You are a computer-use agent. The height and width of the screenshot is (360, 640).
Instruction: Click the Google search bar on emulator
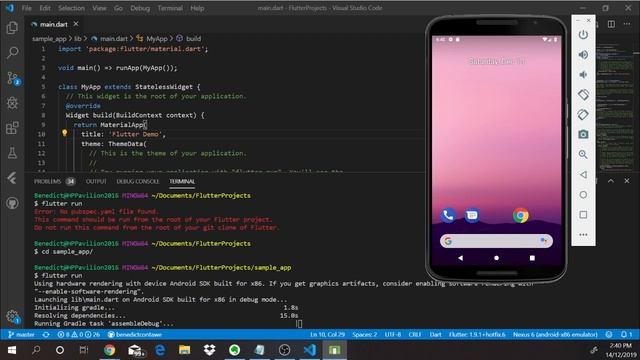[x=496, y=241]
